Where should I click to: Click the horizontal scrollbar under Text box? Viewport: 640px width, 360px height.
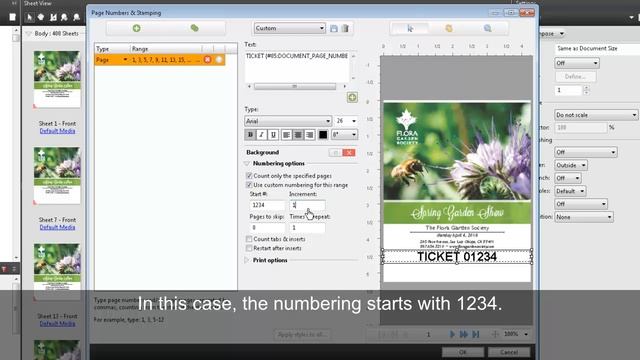(x=295, y=87)
